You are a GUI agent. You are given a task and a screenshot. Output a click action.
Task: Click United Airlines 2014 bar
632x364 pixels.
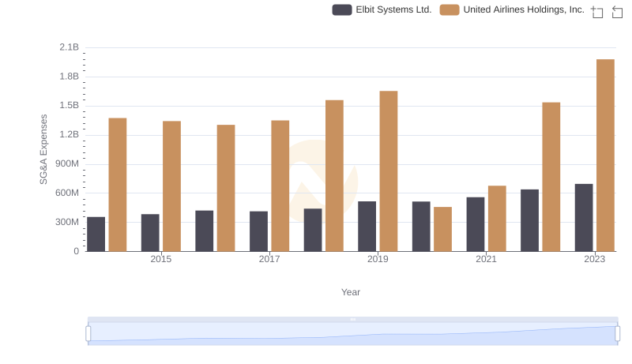pyautogui.click(x=118, y=185)
